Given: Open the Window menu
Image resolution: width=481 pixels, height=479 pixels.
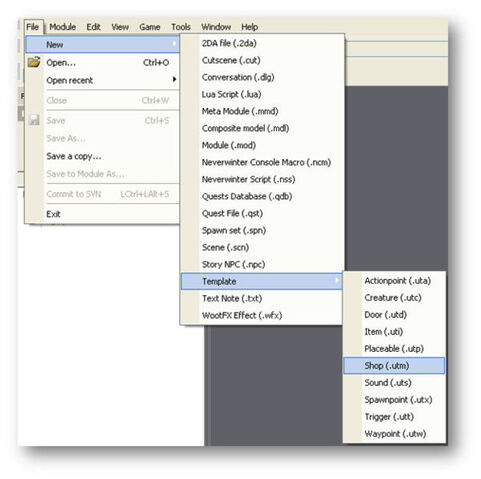Looking at the screenshot, I should [216, 27].
